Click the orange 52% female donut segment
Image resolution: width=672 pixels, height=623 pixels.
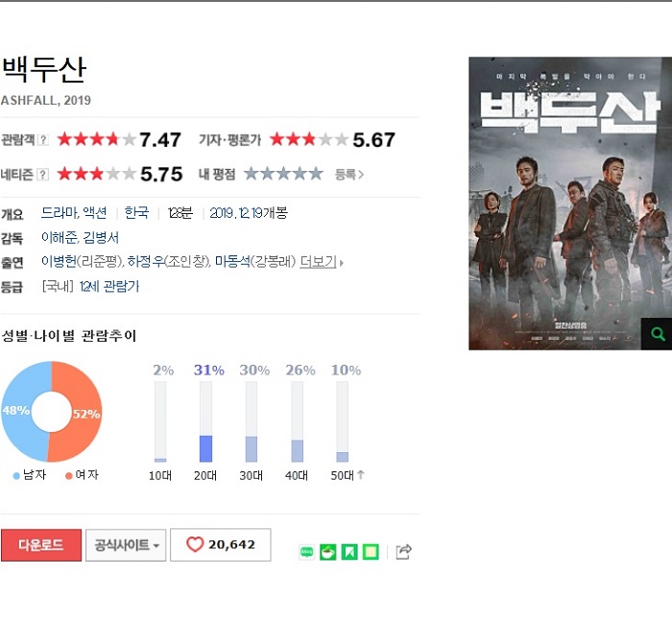click(85, 414)
